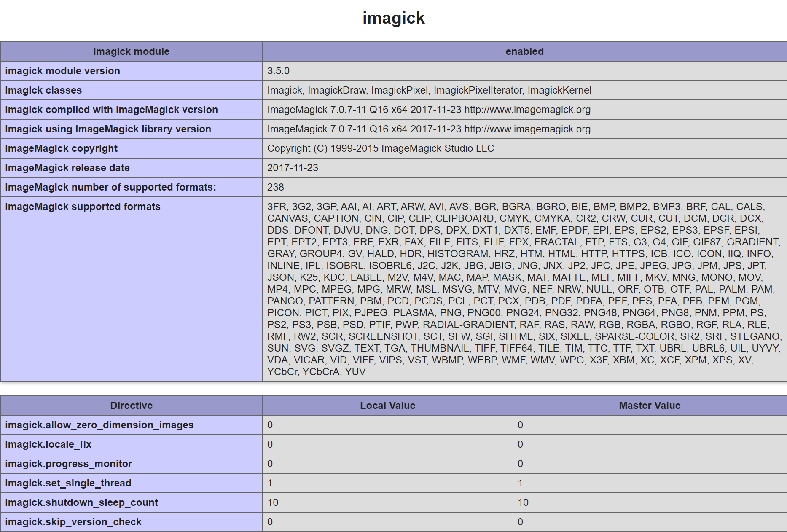Image resolution: width=787 pixels, height=532 pixels.
Task: Select 'ImageMagick release date' label
Action: (x=67, y=168)
